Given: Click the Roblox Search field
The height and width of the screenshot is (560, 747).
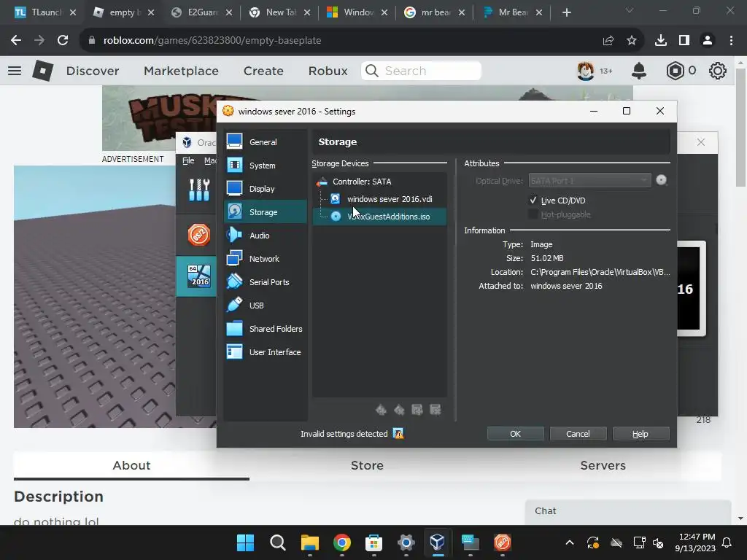Looking at the screenshot, I should click(421, 71).
